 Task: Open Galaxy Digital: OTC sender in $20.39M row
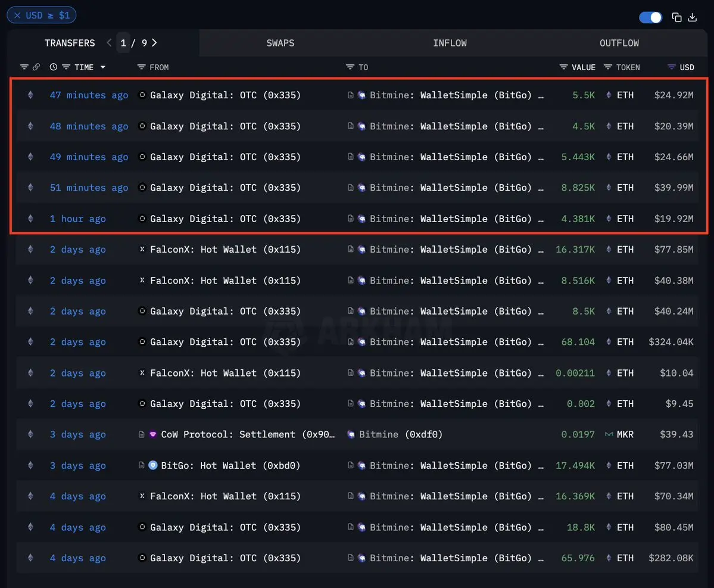coord(226,126)
